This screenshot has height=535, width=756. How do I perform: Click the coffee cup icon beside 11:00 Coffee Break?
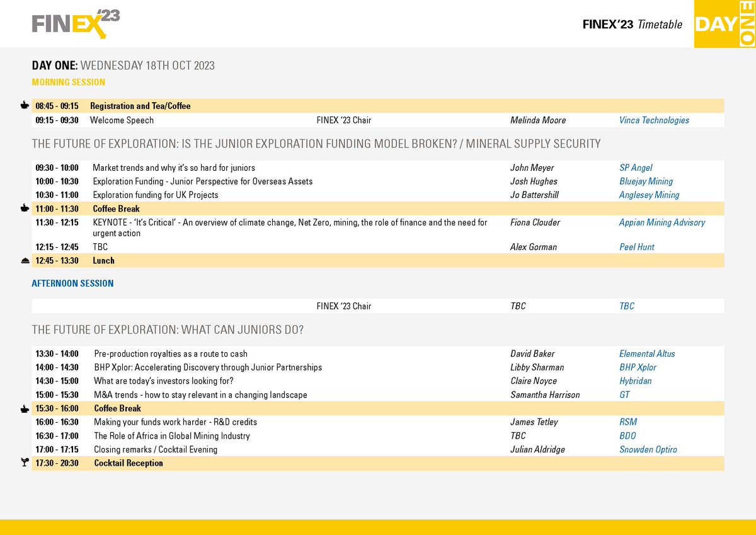click(x=24, y=208)
